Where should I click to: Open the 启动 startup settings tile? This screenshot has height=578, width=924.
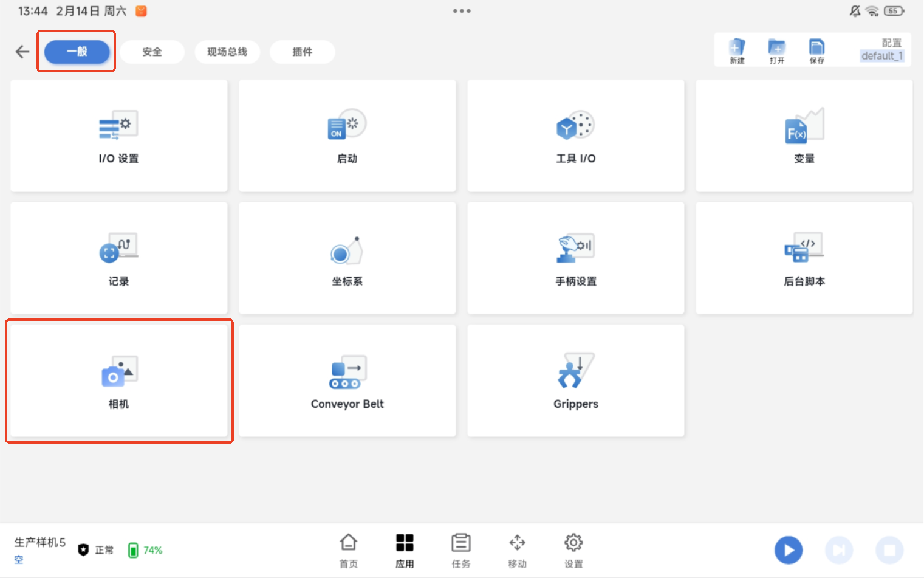click(x=347, y=136)
